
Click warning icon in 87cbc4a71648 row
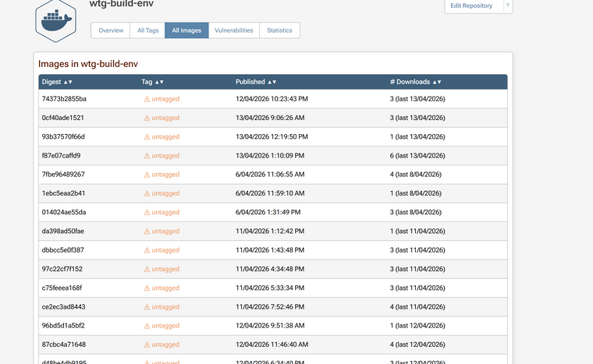coord(147,345)
